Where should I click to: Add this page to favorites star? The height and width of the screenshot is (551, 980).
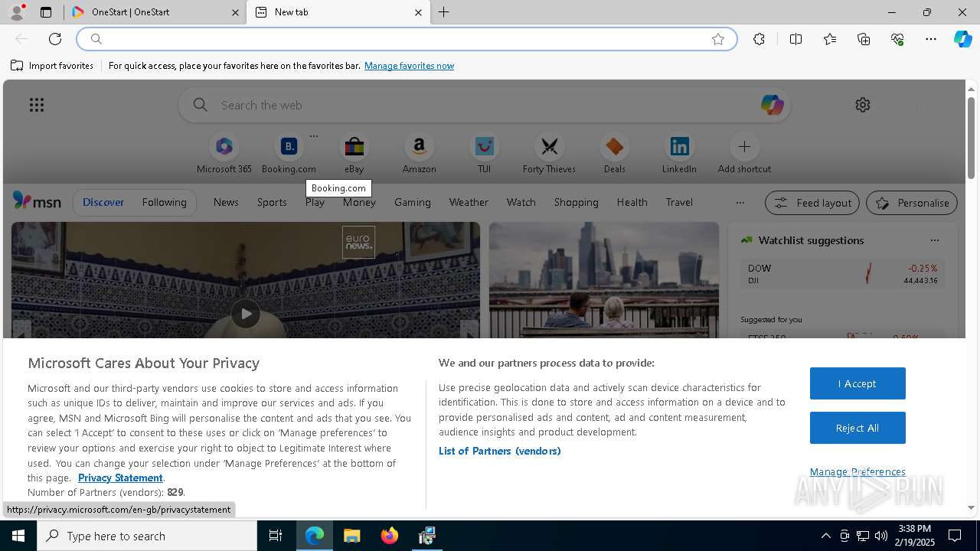pos(718,39)
